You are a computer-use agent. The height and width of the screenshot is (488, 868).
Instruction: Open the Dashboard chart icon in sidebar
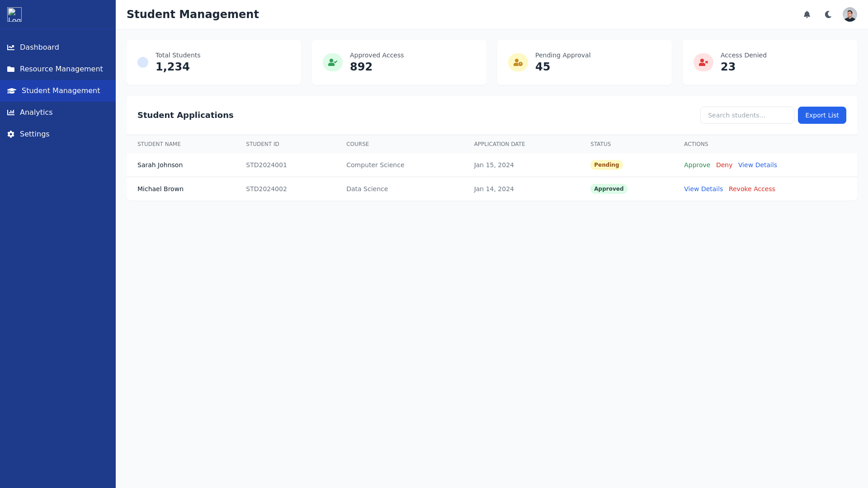(x=11, y=47)
